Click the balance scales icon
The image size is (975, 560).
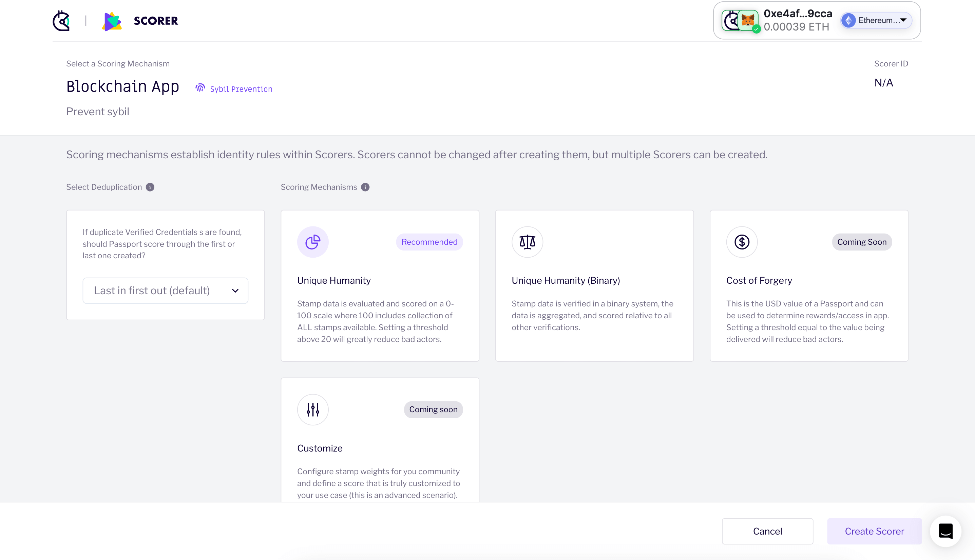pos(527,242)
